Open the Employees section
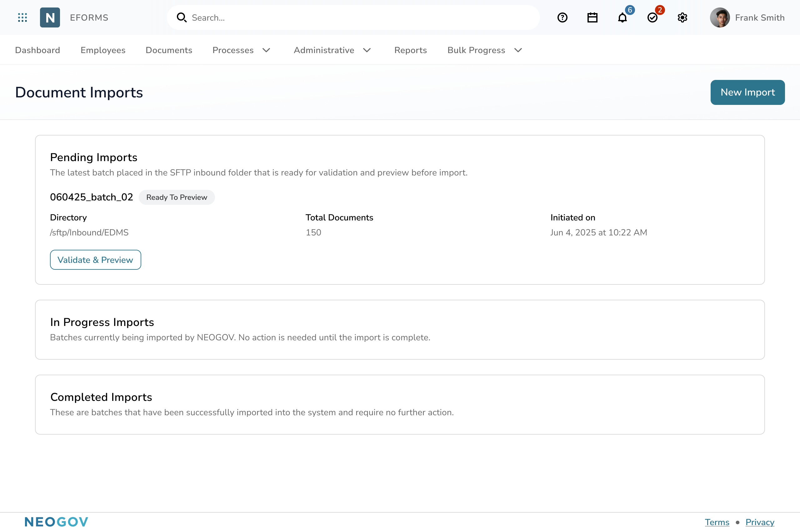Screen dimensions: 800x532 tap(102, 50)
